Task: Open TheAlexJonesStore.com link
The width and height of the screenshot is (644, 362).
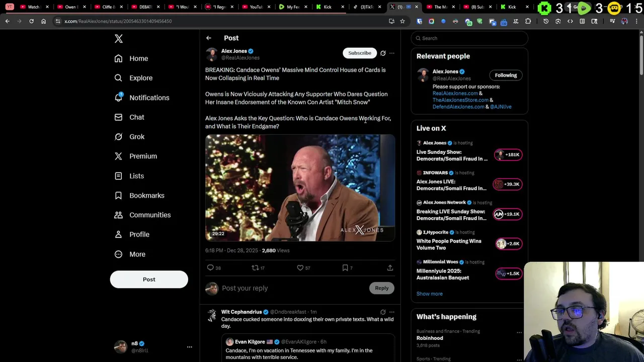Action: coord(460,100)
